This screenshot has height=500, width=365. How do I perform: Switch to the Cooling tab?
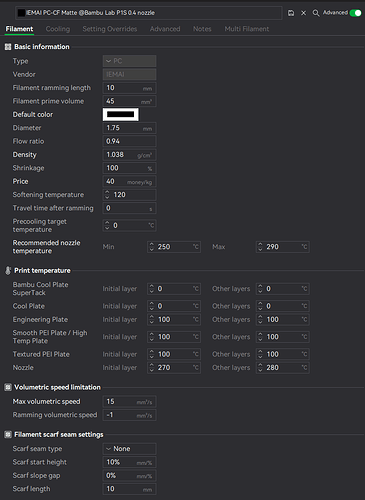[58, 29]
